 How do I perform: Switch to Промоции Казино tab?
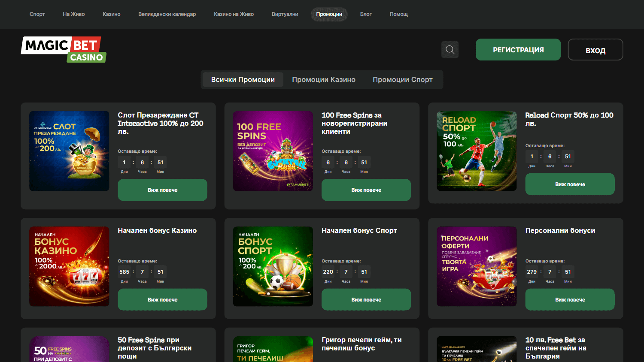click(x=324, y=80)
